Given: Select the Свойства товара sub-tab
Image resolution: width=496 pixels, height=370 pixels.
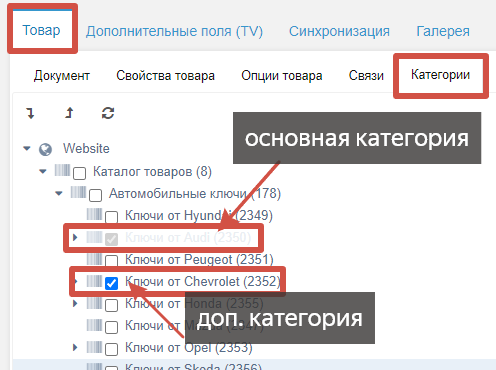Looking at the screenshot, I should point(165,76).
